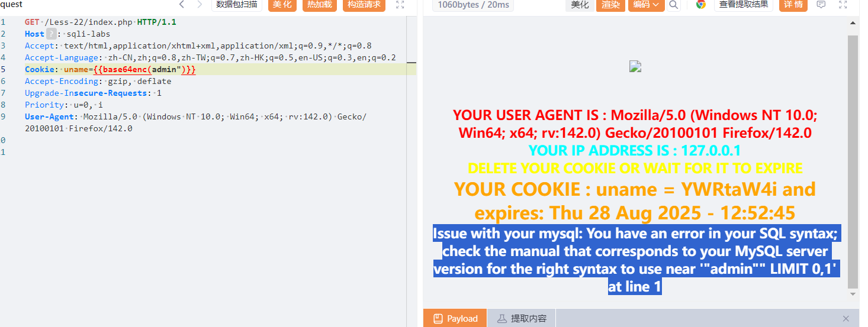Expand the request editor to fullscreen
The height and width of the screenshot is (327, 868).
pyautogui.click(x=400, y=5)
